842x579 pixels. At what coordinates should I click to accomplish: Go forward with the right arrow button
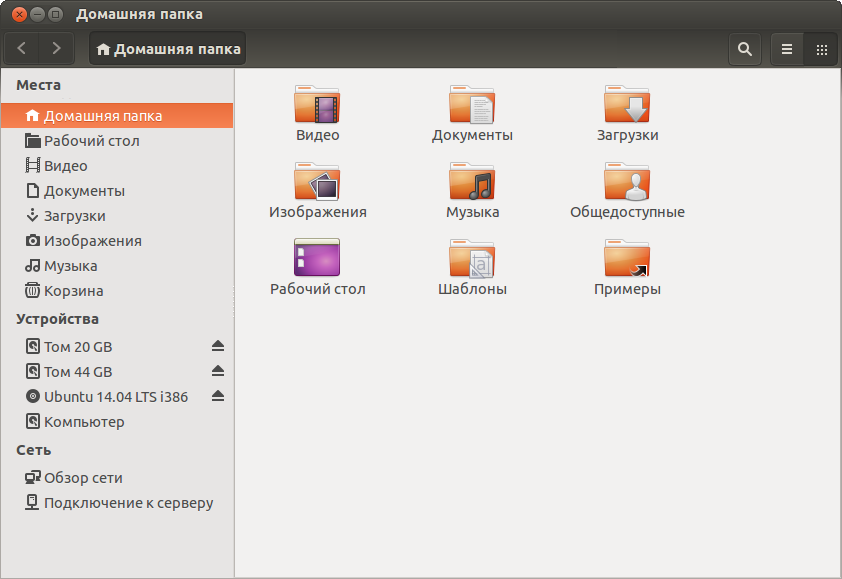tap(56, 49)
